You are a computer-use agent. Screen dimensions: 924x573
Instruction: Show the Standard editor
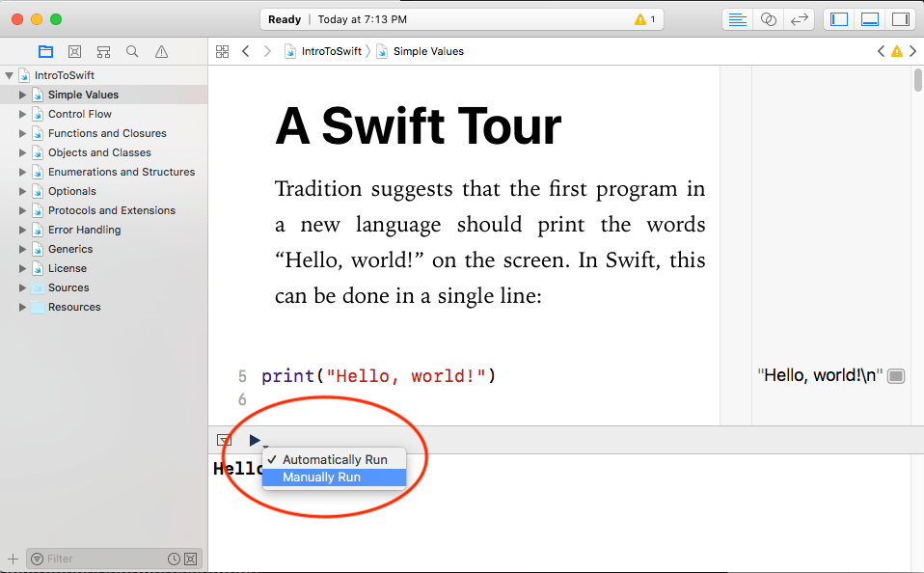click(738, 19)
